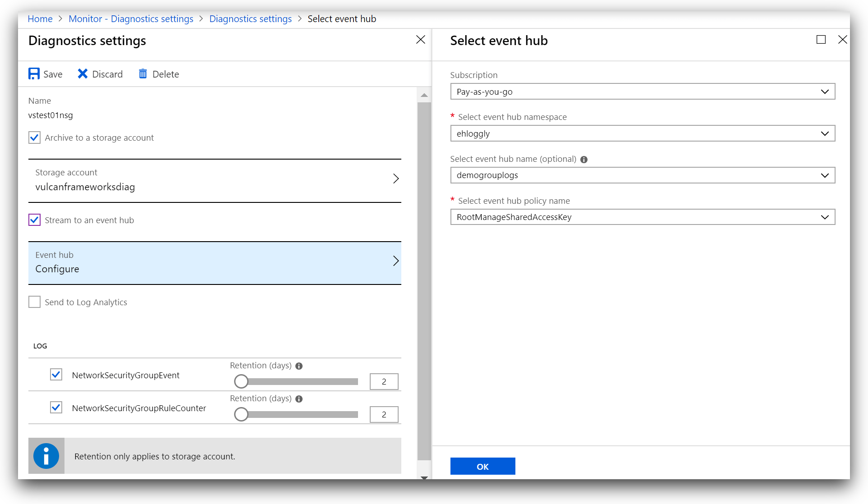Viewport: 868px width, 504px height.
Task: Uncheck Archive to a storage account
Action: click(35, 137)
